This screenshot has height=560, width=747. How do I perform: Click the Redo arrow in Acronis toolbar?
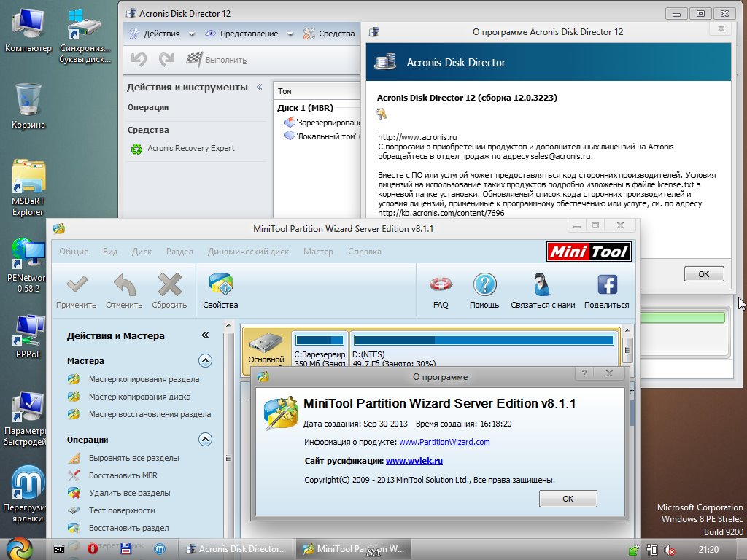pyautogui.click(x=167, y=60)
